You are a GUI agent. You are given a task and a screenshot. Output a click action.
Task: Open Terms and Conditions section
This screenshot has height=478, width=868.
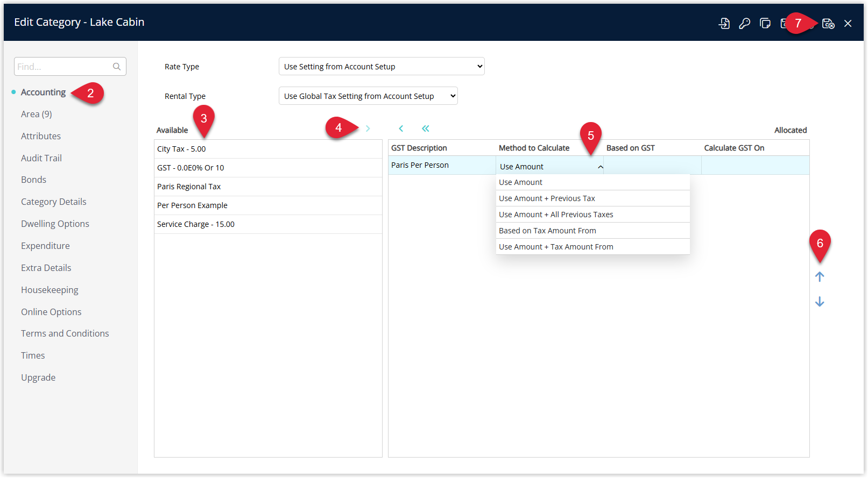coord(65,333)
